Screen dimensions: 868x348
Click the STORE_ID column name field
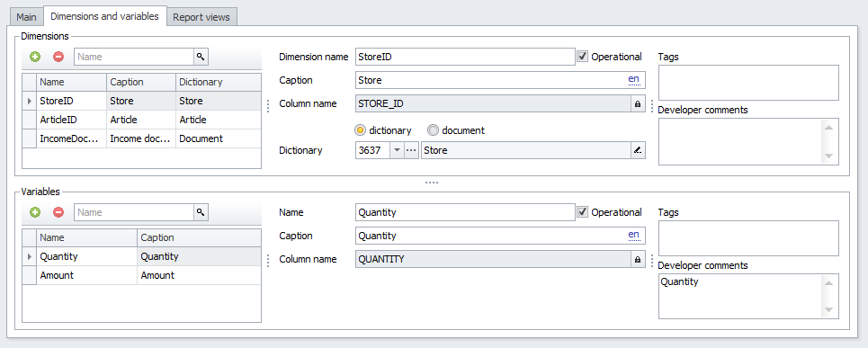coord(493,103)
